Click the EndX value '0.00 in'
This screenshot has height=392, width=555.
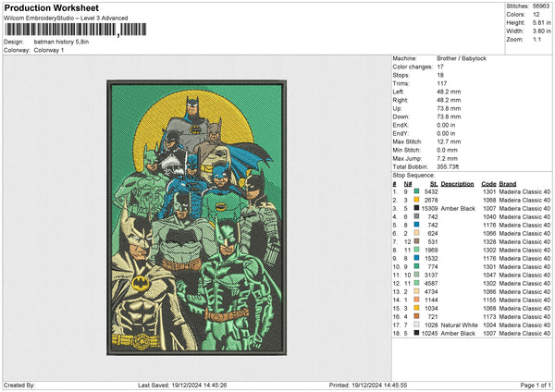(446, 125)
